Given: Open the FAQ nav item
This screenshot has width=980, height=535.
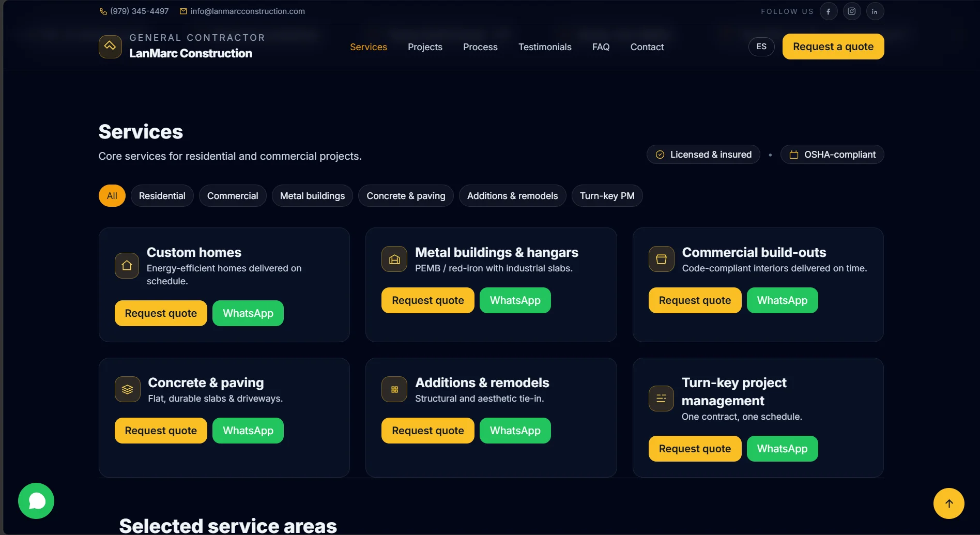Looking at the screenshot, I should (x=601, y=47).
